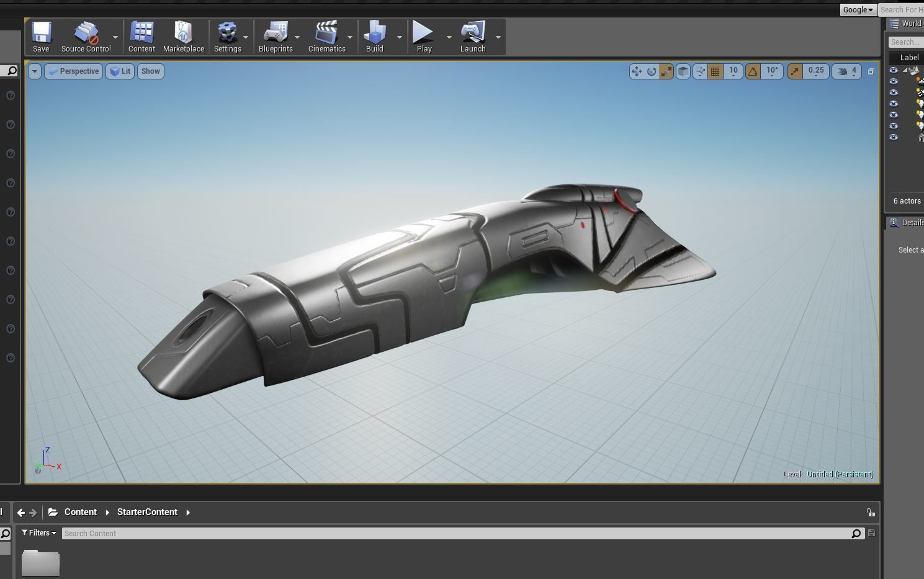Focus the Search Content input field
This screenshot has width=924, height=579.
[456, 534]
